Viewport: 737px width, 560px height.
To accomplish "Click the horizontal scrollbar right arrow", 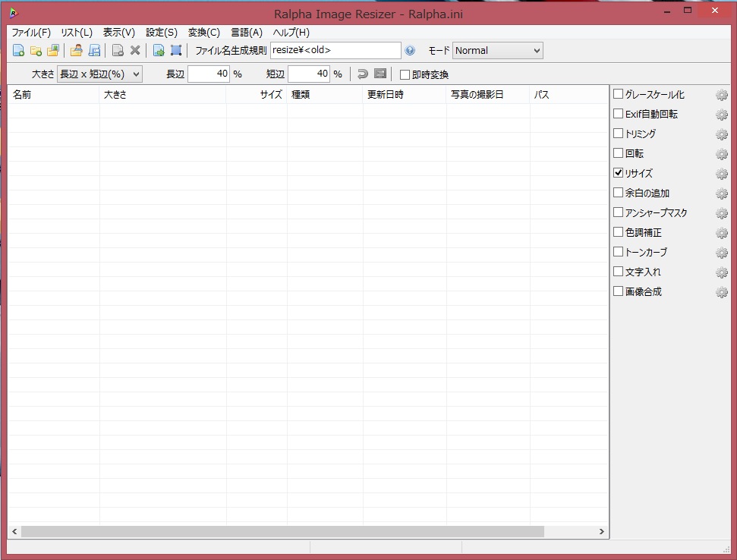I will (602, 532).
